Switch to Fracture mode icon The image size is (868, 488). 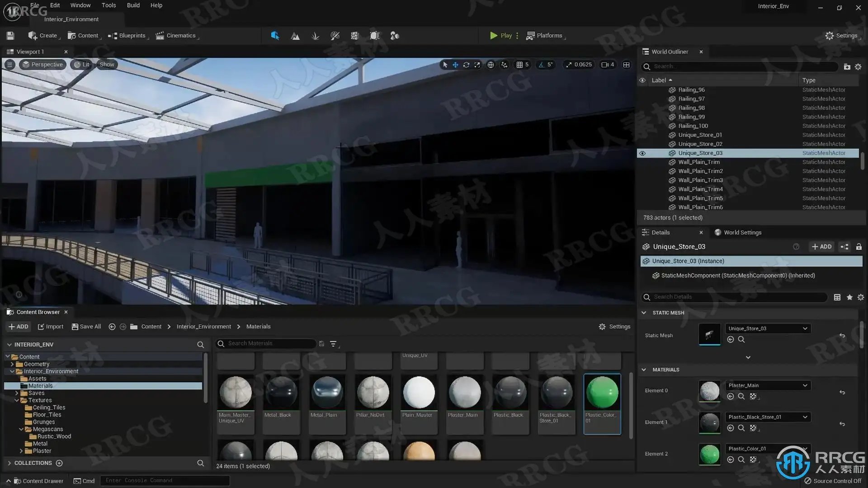(355, 36)
